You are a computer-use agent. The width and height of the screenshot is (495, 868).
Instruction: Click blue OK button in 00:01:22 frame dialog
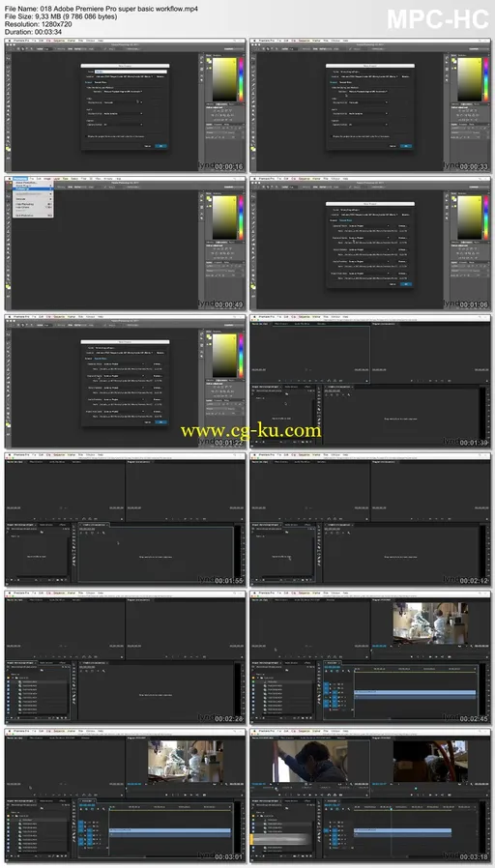tap(160, 422)
